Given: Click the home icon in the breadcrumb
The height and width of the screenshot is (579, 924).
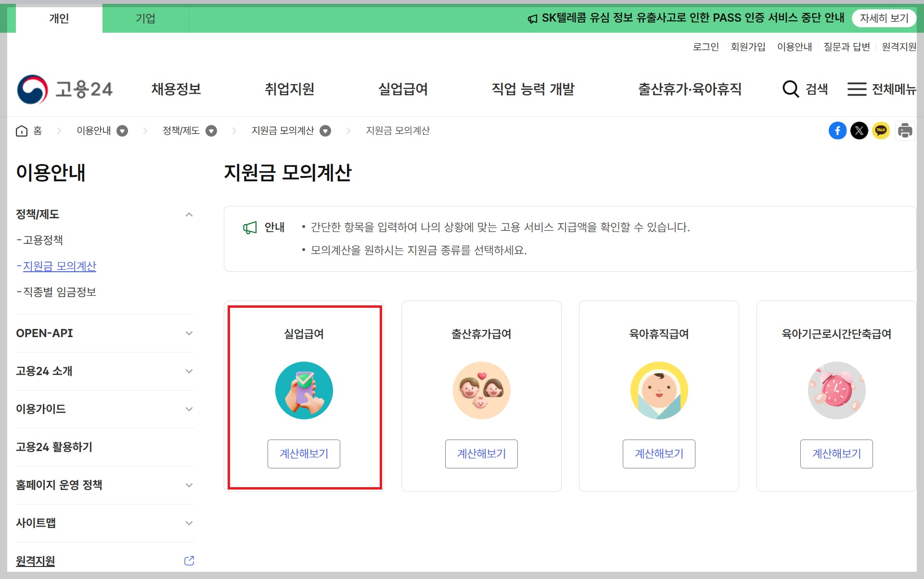Looking at the screenshot, I should click(21, 130).
